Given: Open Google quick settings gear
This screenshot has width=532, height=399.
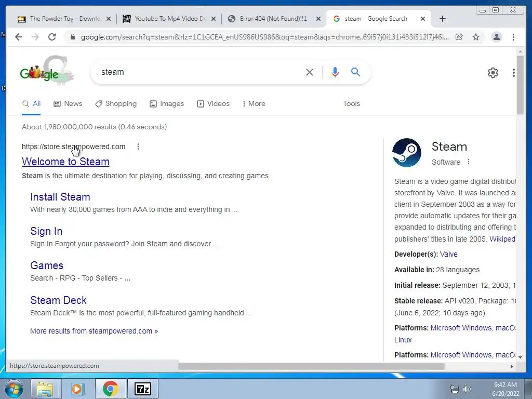Looking at the screenshot, I should (493, 73).
